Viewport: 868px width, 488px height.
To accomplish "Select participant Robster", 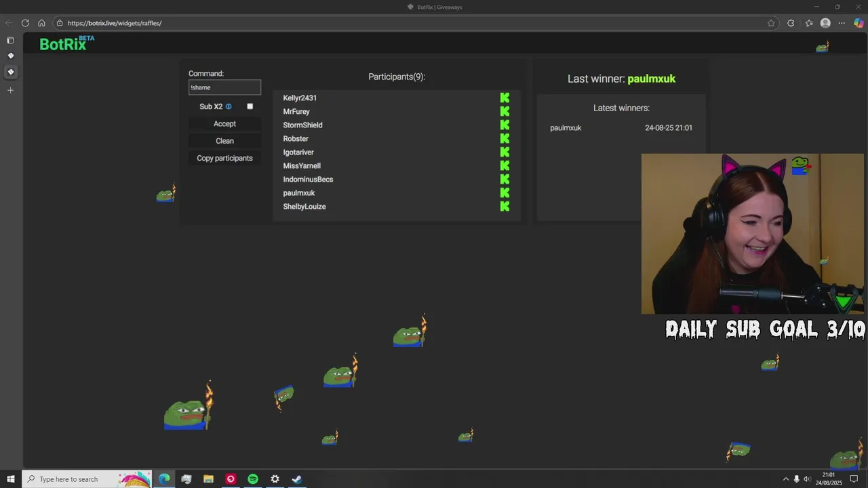I will click(x=296, y=138).
